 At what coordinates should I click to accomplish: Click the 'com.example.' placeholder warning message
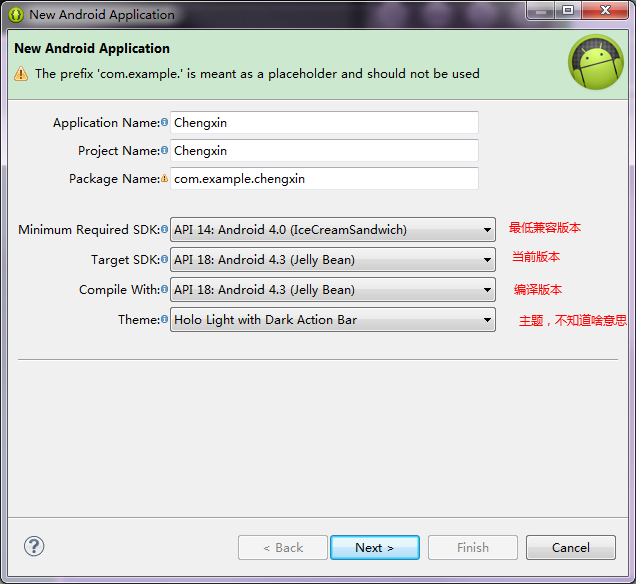257,74
